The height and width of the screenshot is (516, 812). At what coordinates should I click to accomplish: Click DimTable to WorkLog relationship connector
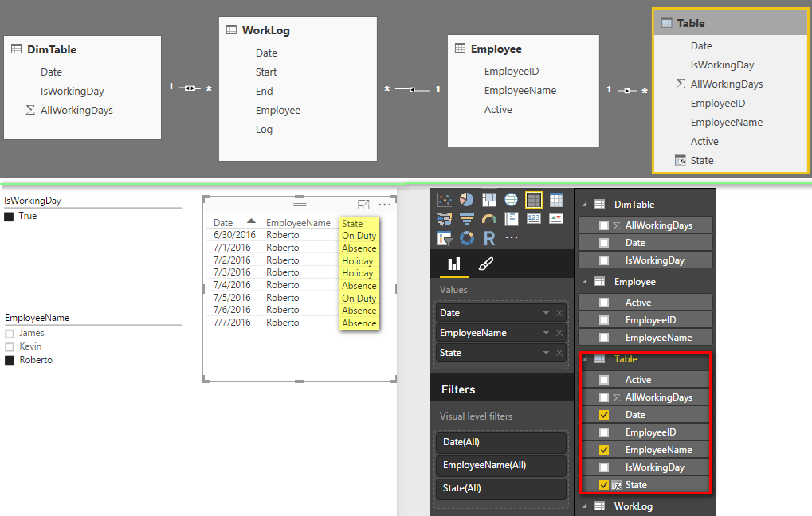pyautogui.click(x=190, y=88)
